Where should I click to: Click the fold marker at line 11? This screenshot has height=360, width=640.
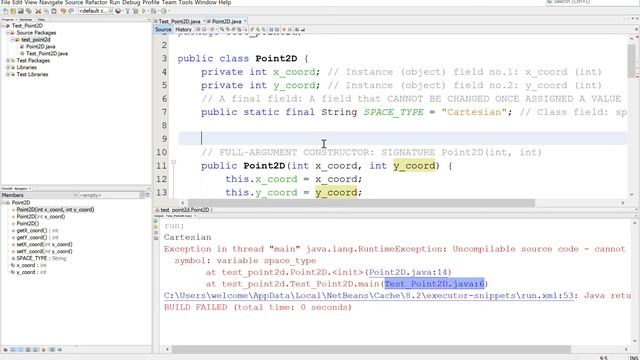(x=173, y=162)
